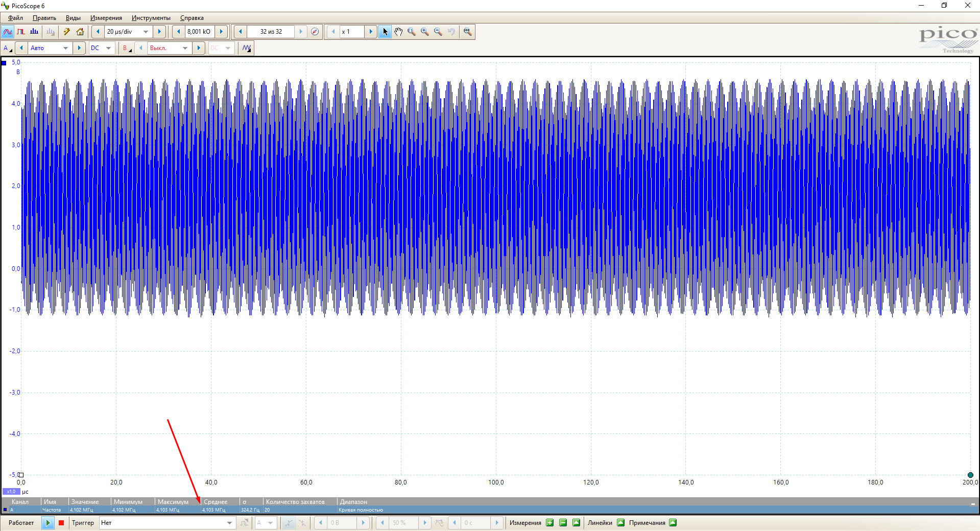Open the trigger mode Нет dropdown

(229, 523)
